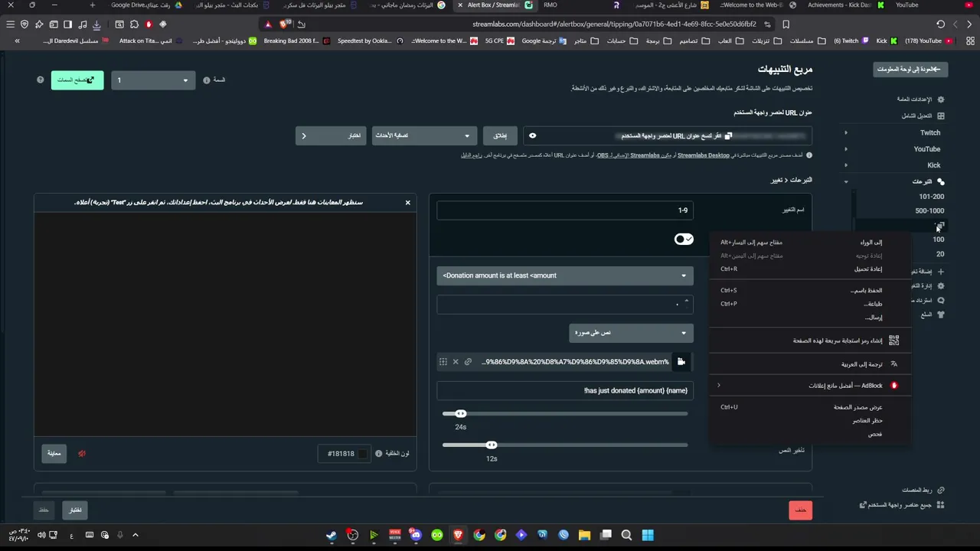Click the green button with the external-link icon
980x551 pixels.
pyautogui.click(x=77, y=80)
